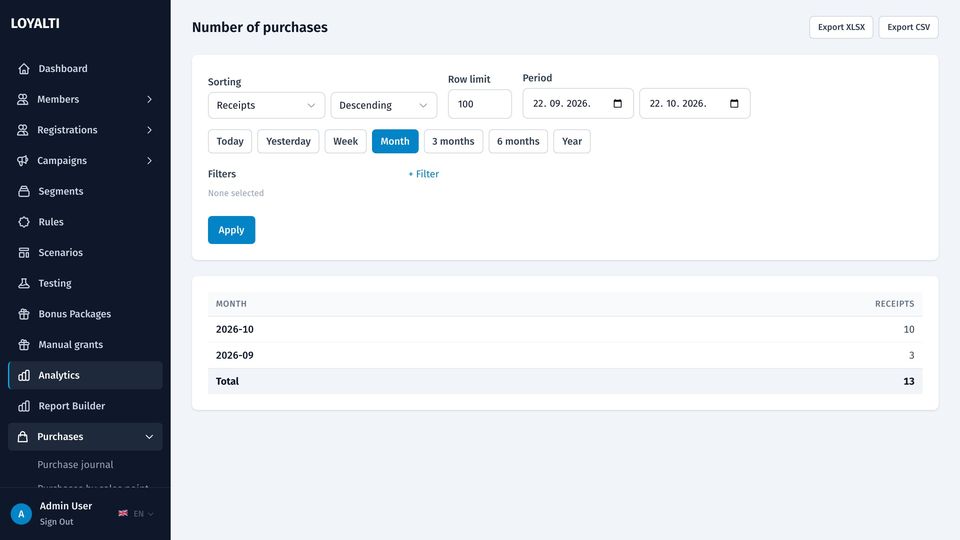
Task: Click the 2026-09 month row
Action: click(x=565, y=355)
